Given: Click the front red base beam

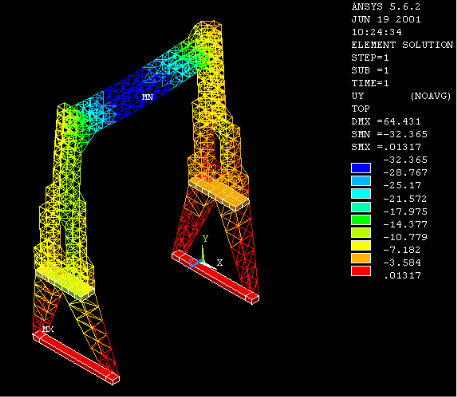Looking at the screenshot, I should pos(76,358).
